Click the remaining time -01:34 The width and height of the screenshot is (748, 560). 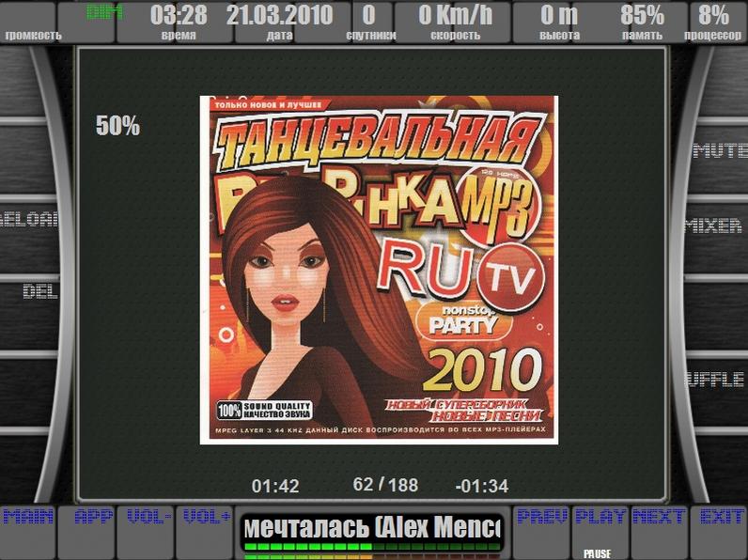point(481,486)
